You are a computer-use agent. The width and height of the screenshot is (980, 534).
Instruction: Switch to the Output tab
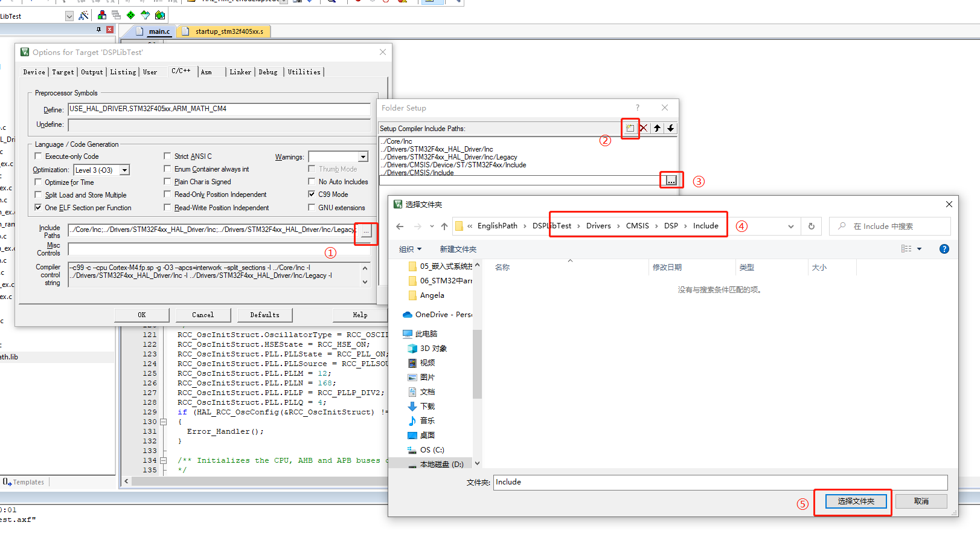(92, 72)
